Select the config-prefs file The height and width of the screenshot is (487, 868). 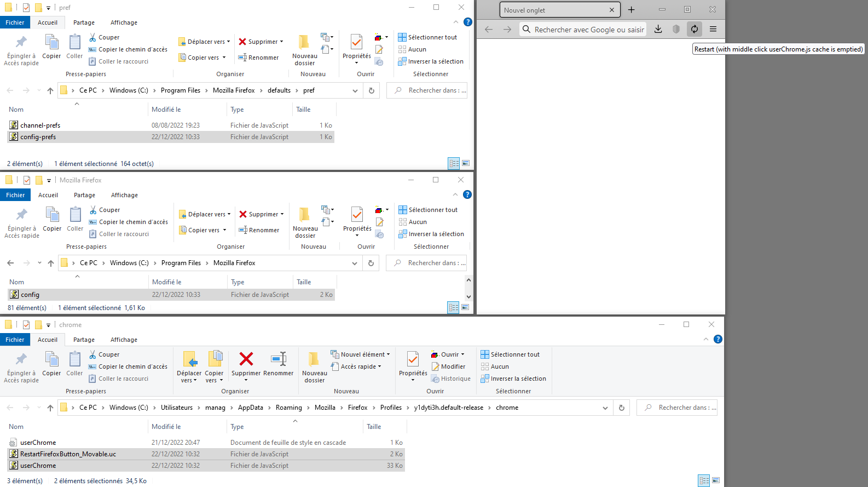[x=171, y=137]
